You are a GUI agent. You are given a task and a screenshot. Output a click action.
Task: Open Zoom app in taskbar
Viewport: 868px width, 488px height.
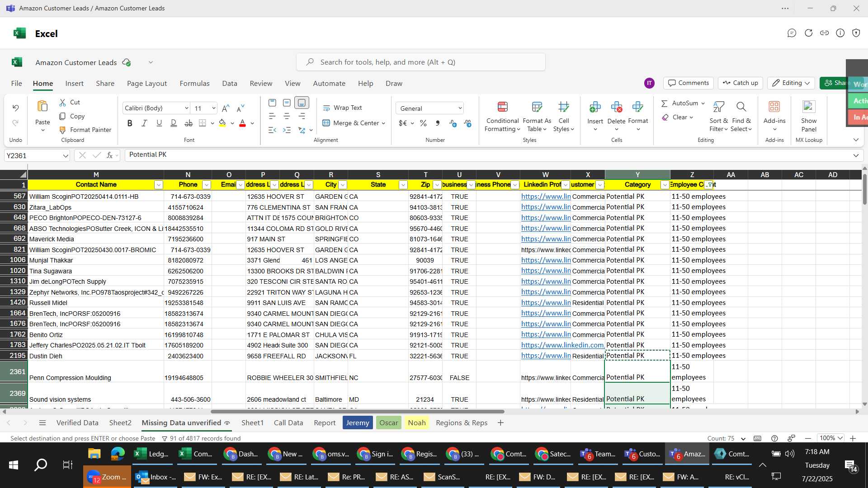pos(107,477)
